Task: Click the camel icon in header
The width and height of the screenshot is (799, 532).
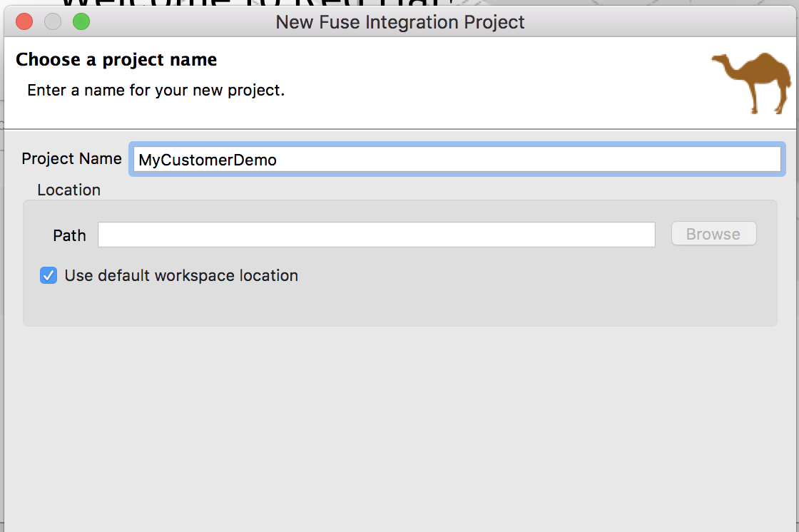Action: 752,83
